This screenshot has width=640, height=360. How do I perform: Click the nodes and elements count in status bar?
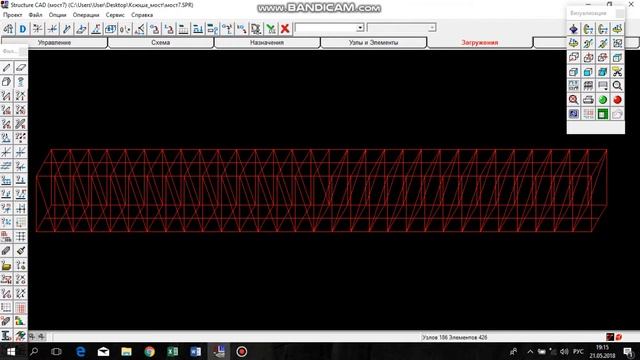point(454,338)
